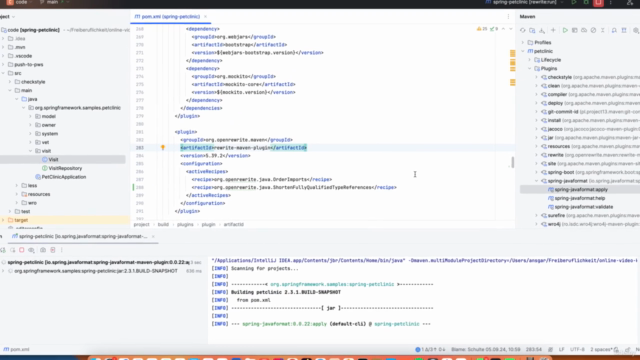Click 283:54 caret position in status bar
Screen dimensions: 640x360
click(533, 349)
